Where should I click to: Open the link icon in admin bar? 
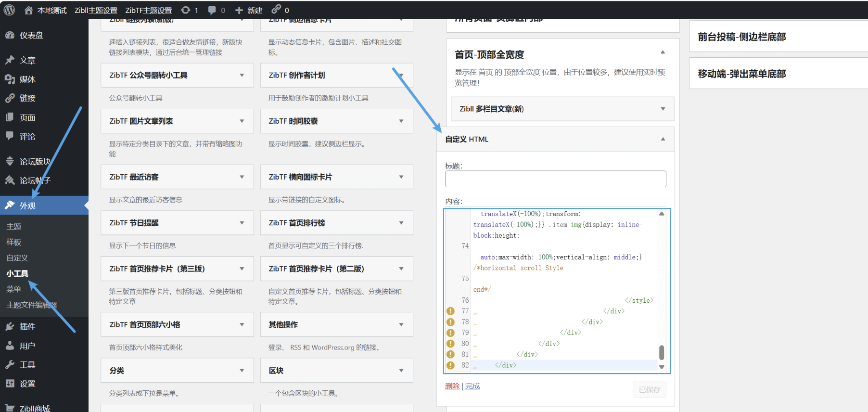(276, 10)
